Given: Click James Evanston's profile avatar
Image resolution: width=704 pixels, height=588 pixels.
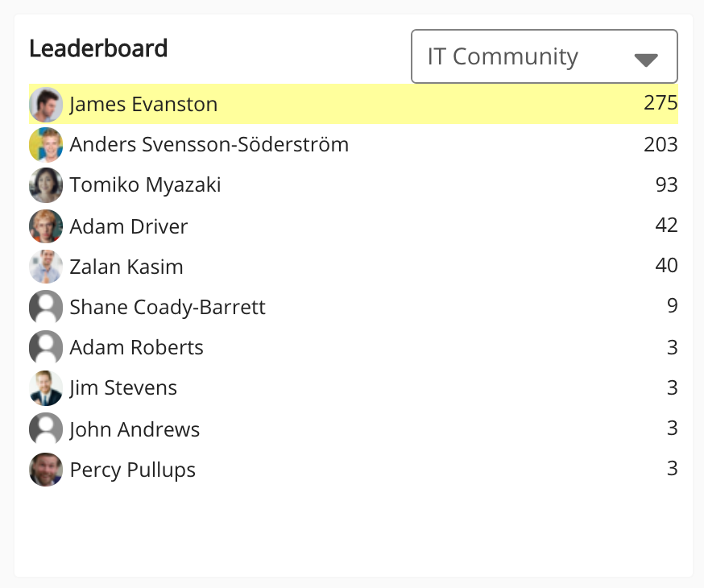Looking at the screenshot, I should click(46, 105).
